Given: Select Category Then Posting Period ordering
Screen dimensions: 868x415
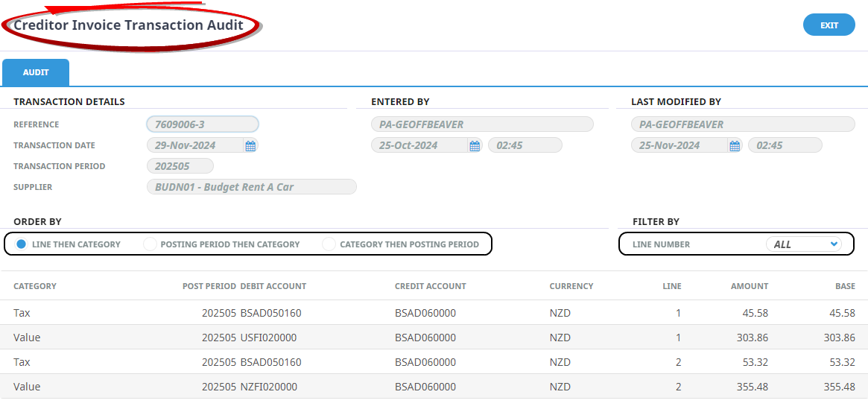Looking at the screenshot, I should click(329, 244).
